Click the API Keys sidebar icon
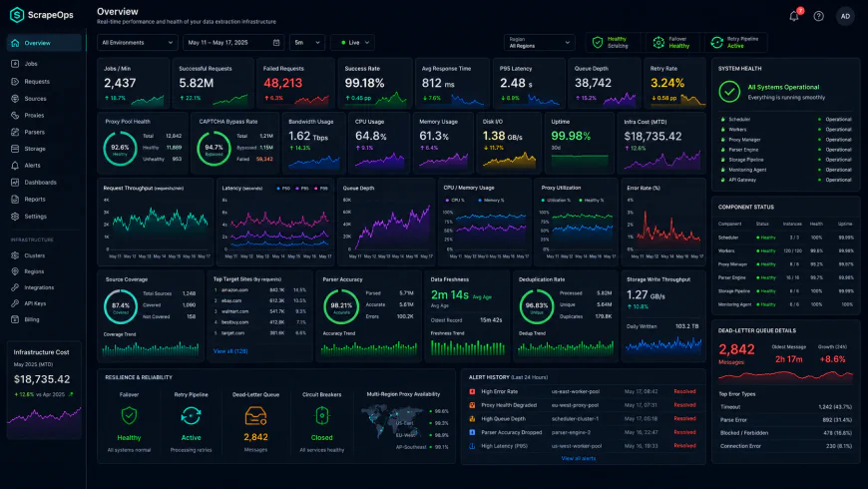Screen dimensions: 868x489 point(15,303)
